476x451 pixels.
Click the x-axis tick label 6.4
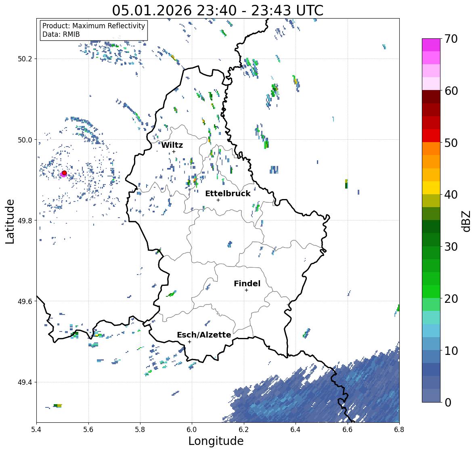296,430
